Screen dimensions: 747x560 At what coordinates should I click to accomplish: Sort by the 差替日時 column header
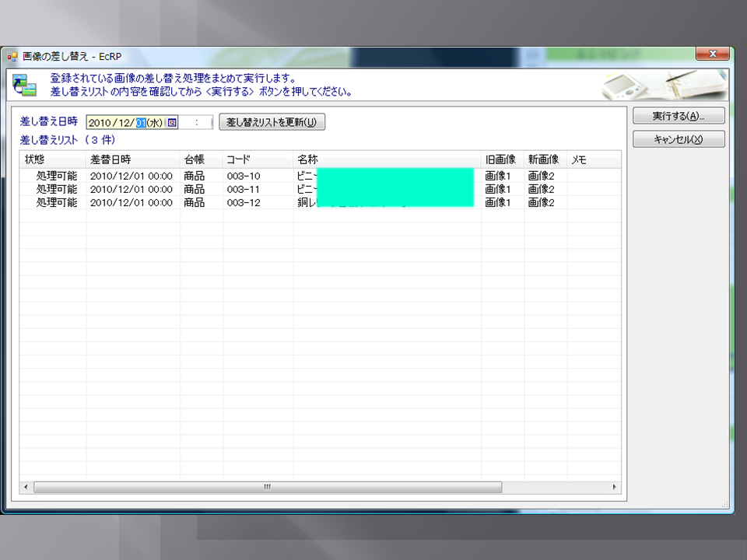point(132,159)
